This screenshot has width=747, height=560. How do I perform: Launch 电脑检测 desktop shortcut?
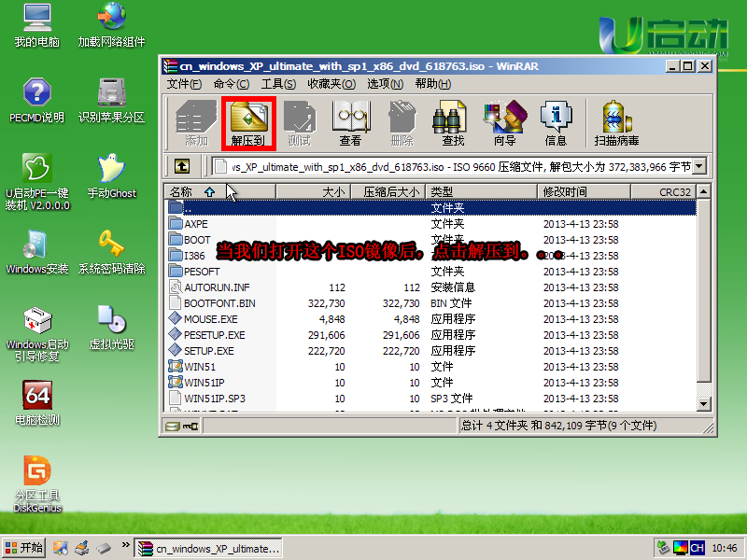(x=37, y=403)
